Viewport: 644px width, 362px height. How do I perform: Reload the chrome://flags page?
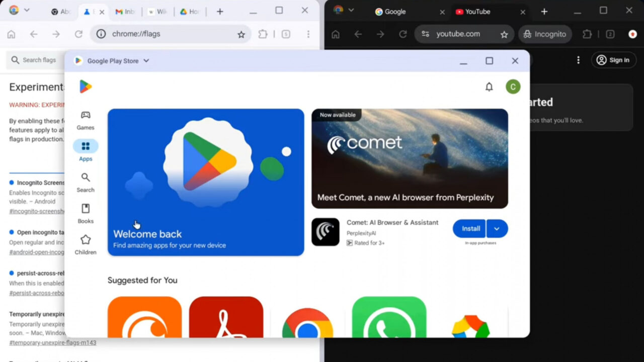[78, 34]
